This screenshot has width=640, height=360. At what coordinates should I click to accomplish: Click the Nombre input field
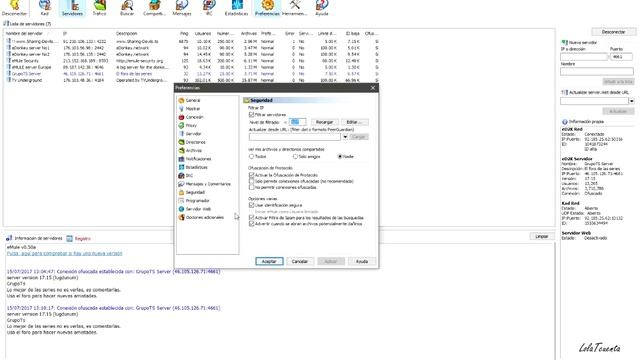tap(597, 72)
